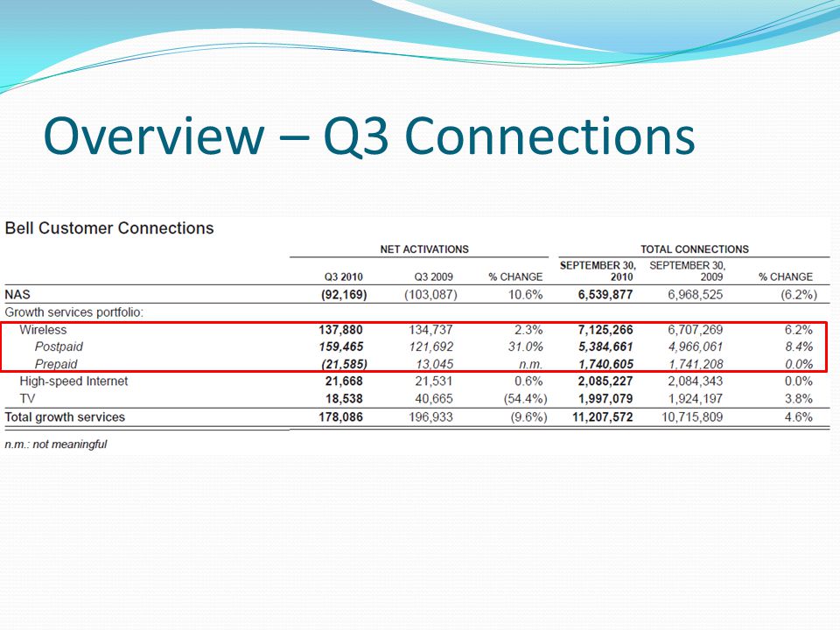The height and width of the screenshot is (630, 840).
Task: Click Prepaid total '1,740,605'
Action: [x=605, y=364]
